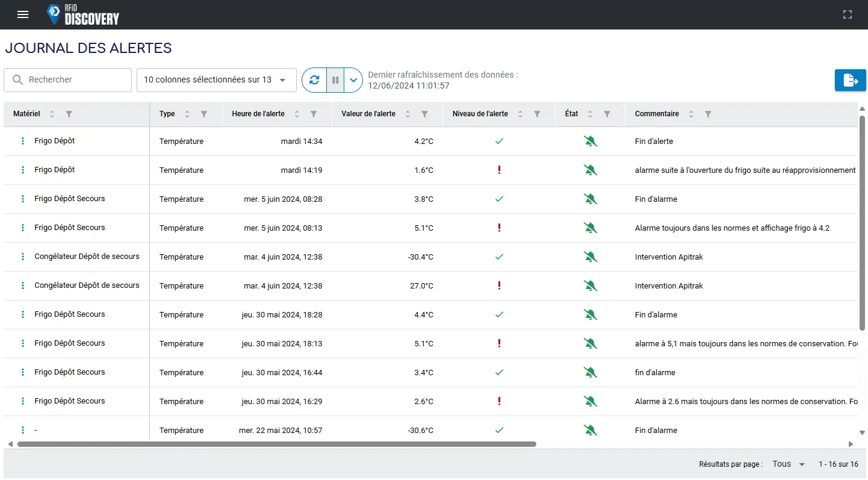
Task: Click comment 'Fin d'alerte'
Action: 654,141
